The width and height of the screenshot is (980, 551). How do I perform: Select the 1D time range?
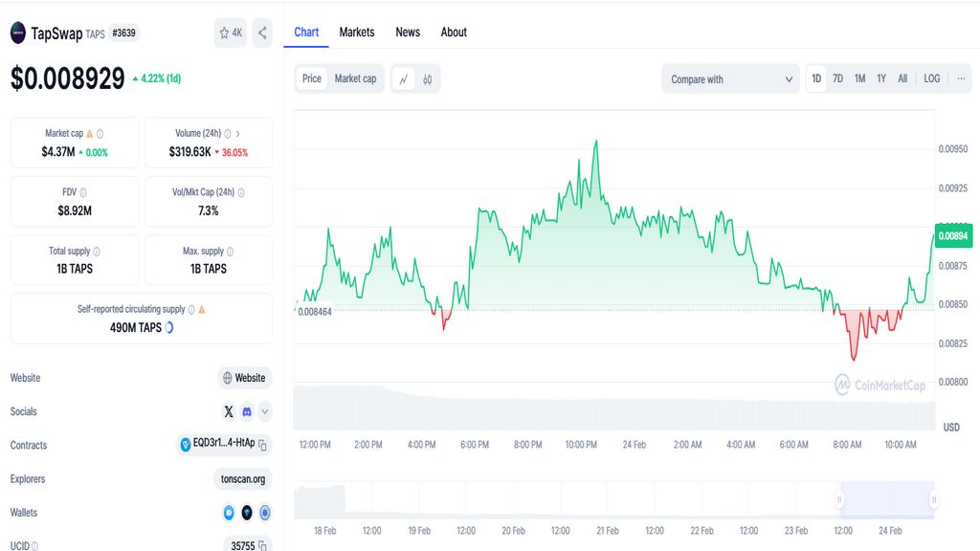click(816, 78)
